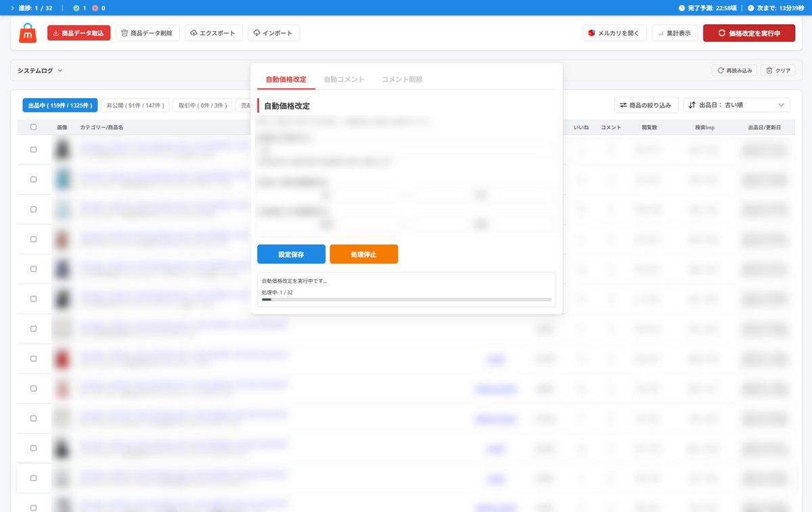Screen dimensions: 812x512
Task: Open product filter 商品の絞り込み
Action: [x=646, y=105]
